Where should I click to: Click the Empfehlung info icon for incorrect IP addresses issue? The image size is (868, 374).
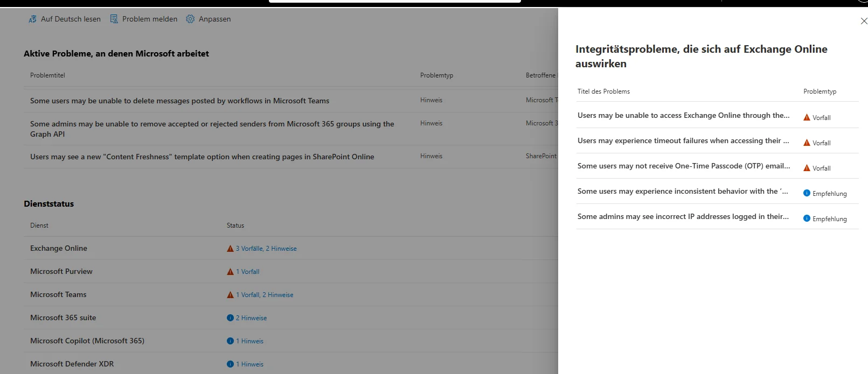(807, 218)
